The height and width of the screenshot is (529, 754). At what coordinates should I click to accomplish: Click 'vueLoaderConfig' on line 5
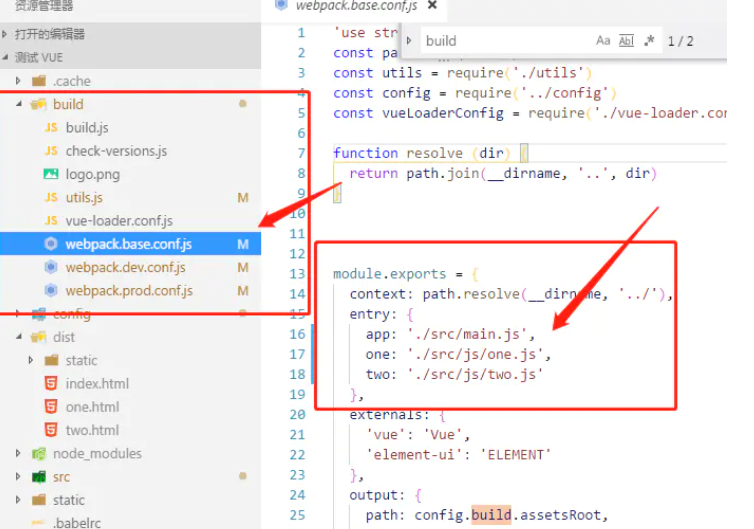(x=442, y=113)
